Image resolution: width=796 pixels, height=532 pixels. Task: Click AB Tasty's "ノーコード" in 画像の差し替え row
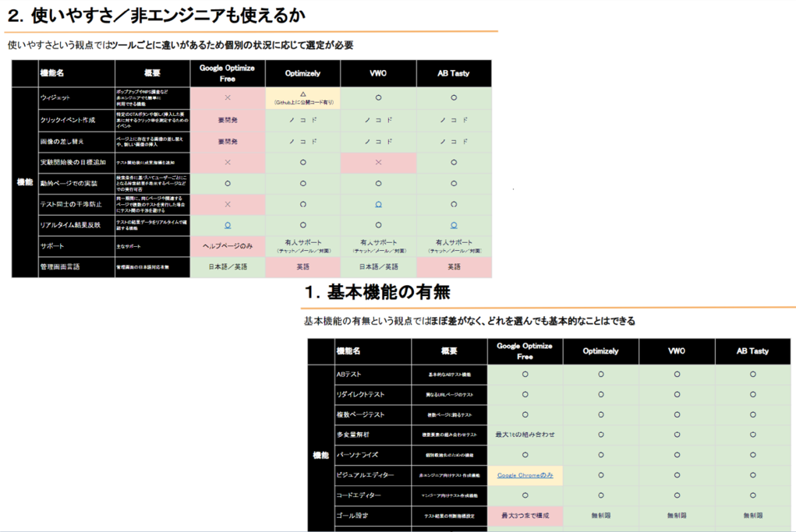click(454, 142)
